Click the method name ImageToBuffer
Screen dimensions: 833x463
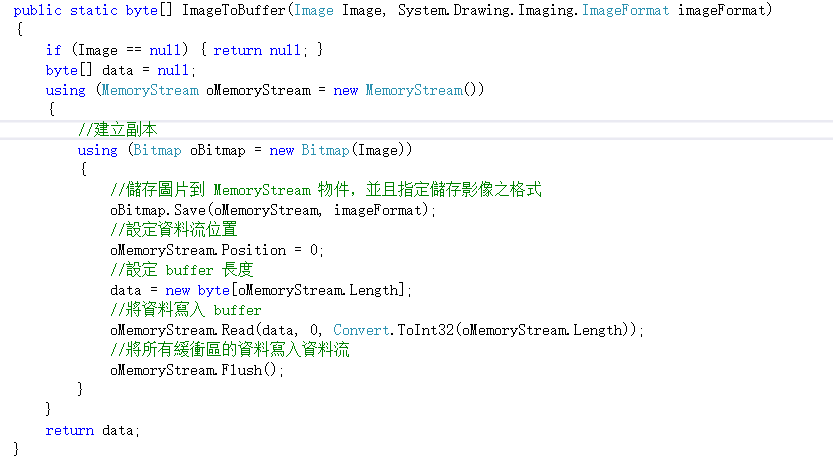tap(233, 11)
